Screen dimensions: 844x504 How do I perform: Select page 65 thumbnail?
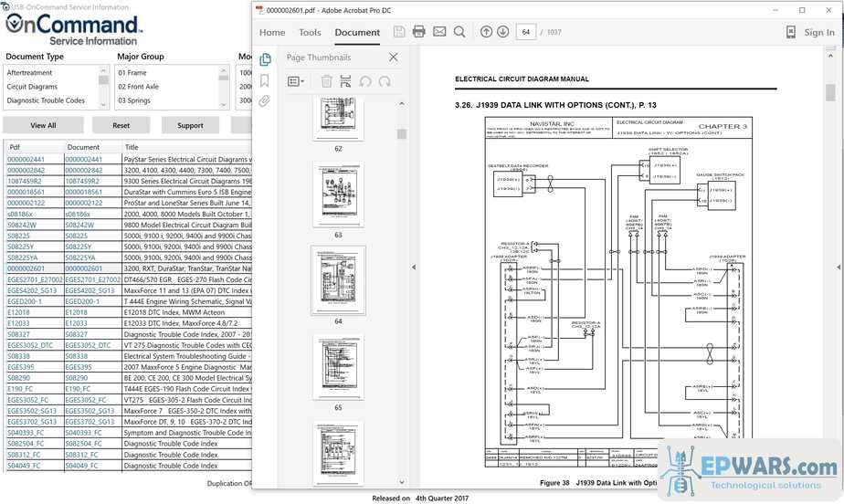pos(339,367)
